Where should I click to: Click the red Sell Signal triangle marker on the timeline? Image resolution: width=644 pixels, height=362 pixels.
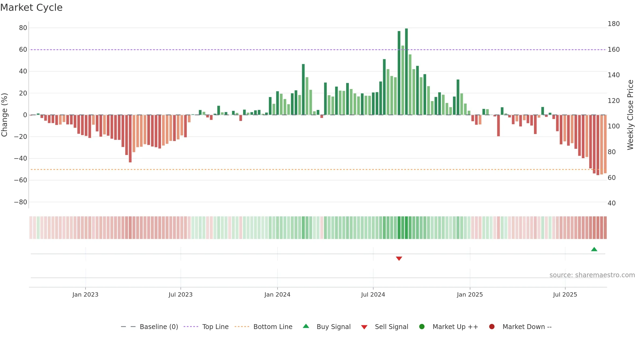point(399,258)
